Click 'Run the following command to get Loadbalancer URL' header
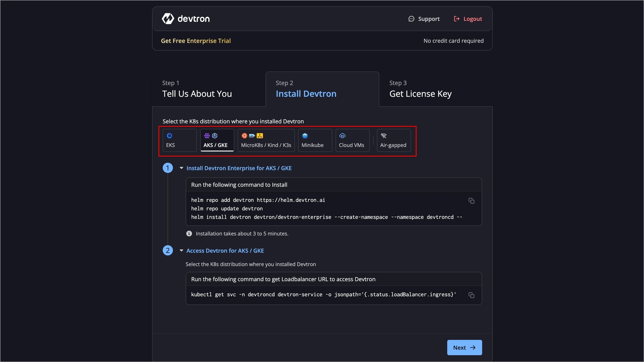The height and width of the screenshot is (362, 644). coord(283,279)
